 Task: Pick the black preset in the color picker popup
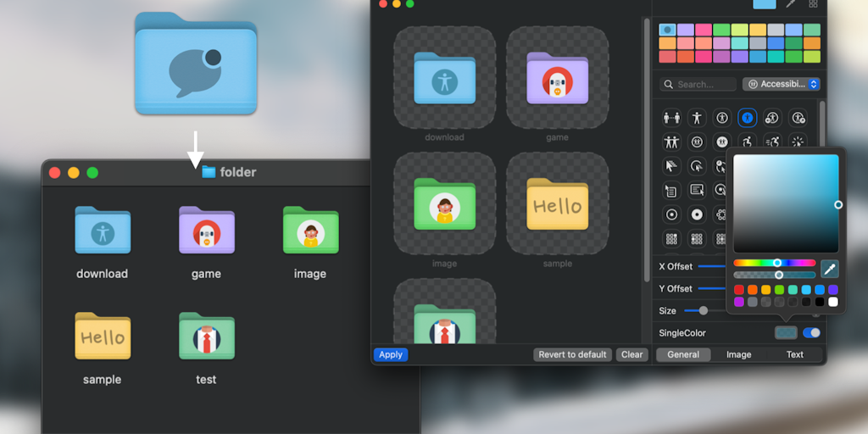[820, 302]
